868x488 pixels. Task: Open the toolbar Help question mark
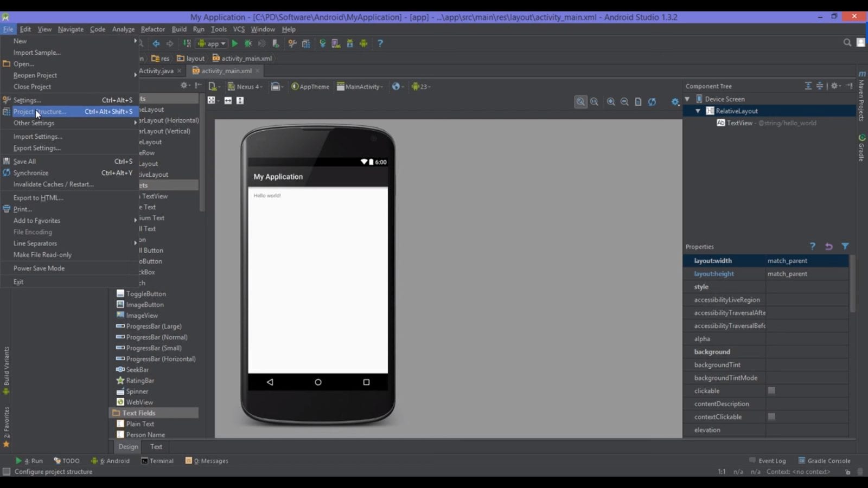click(380, 43)
